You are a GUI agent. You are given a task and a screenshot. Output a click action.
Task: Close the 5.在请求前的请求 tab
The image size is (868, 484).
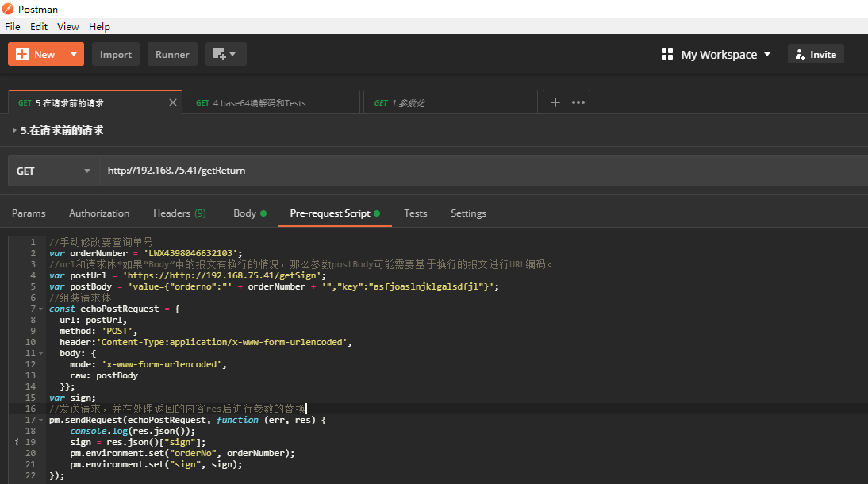[x=172, y=102]
